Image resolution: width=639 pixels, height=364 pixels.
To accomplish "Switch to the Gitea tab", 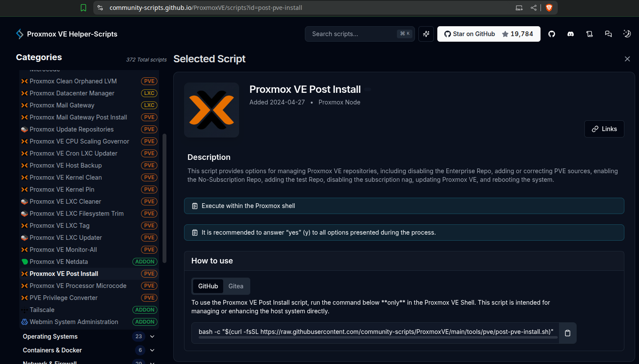I will tap(236, 286).
